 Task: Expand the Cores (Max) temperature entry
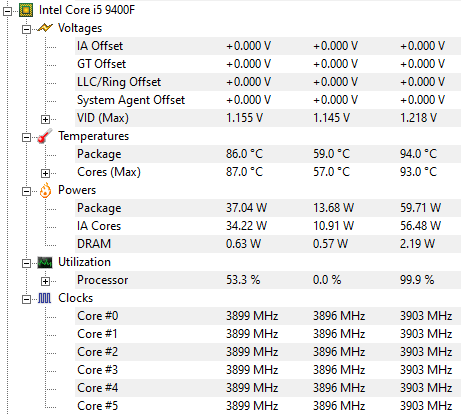[x=45, y=173]
